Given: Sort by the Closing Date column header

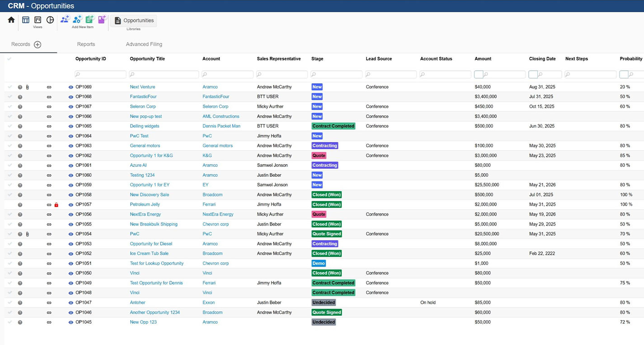Looking at the screenshot, I should tap(542, 59).
